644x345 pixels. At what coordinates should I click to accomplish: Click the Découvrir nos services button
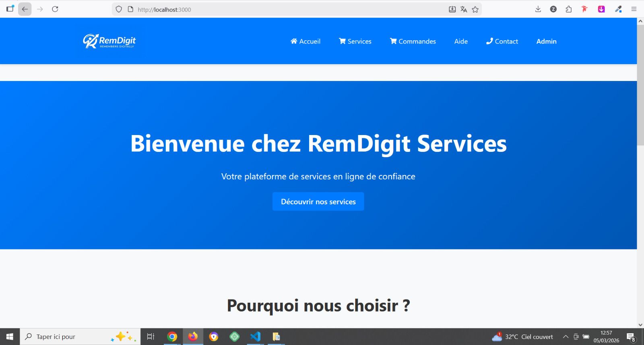coord(318,202)
